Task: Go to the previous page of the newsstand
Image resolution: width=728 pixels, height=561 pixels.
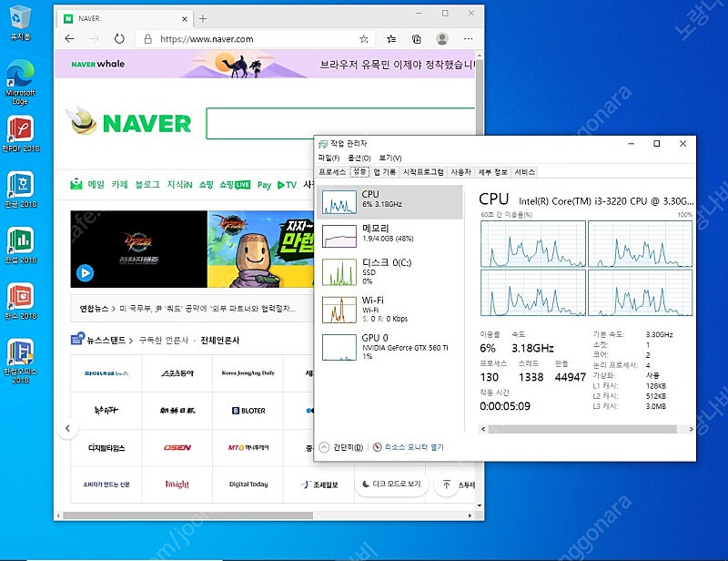Action: coord(67,428)
